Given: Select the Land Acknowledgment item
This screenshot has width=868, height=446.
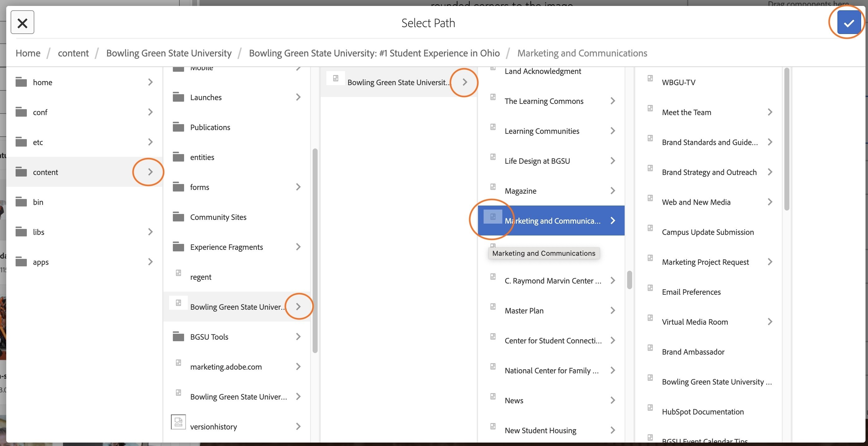Looking at the screenshot, I should (551, 71).
